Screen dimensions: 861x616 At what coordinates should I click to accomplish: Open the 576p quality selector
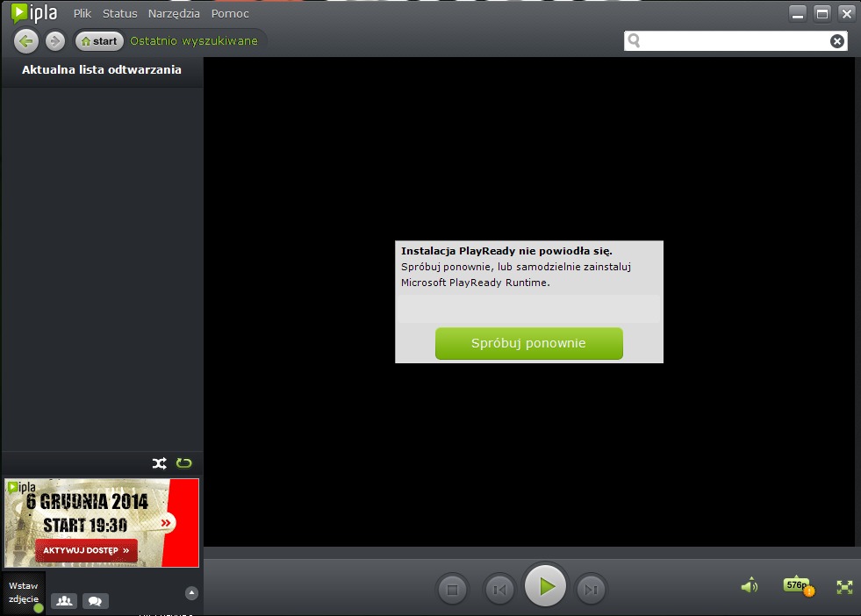click(x=799, y=586)
